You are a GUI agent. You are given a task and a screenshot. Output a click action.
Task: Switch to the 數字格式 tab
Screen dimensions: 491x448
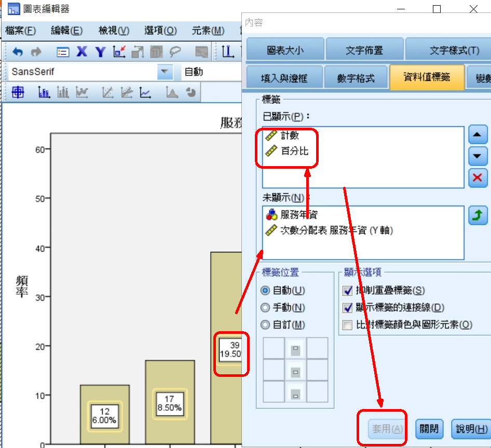356,78
